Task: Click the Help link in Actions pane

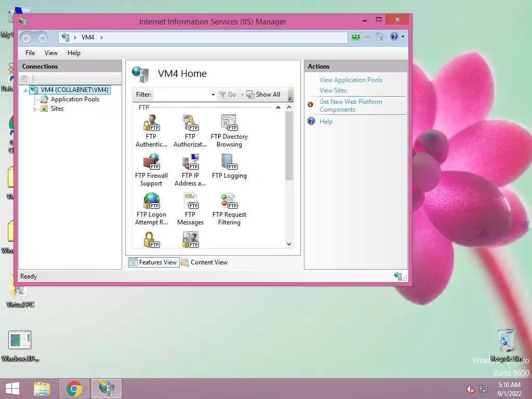Action: coord(326,122)
